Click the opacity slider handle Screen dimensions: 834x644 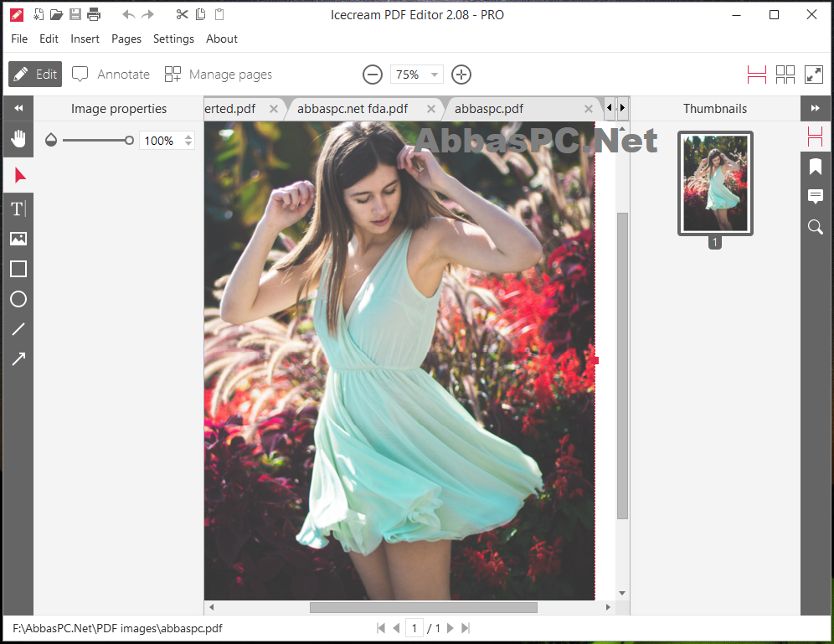129,141
